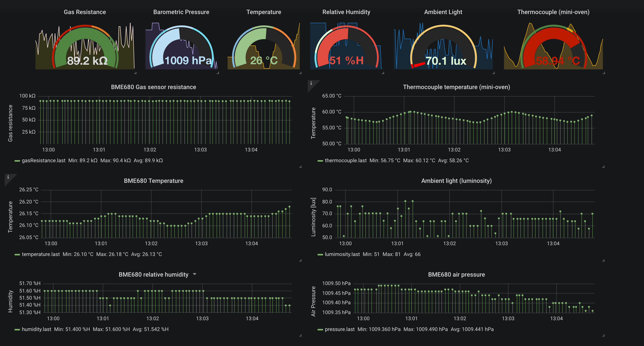Hide the pressure.last series via legend

[x=340, y=329]
